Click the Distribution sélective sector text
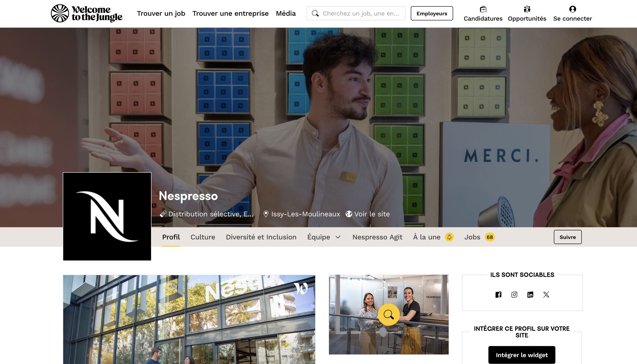This screenshot has width=637, height=364. tap(211, 214)
